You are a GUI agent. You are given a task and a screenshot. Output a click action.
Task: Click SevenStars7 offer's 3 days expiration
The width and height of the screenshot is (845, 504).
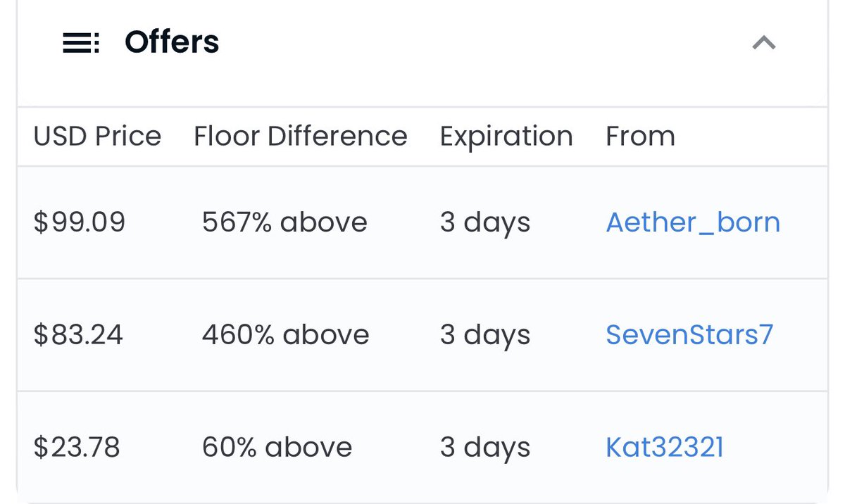pyautogui.click(x=485, y=334)
